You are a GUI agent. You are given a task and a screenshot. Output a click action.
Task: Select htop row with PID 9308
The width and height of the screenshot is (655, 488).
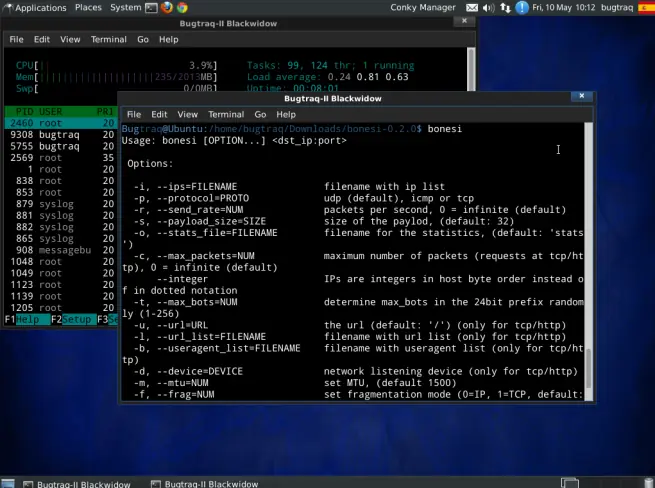[61, 135]
